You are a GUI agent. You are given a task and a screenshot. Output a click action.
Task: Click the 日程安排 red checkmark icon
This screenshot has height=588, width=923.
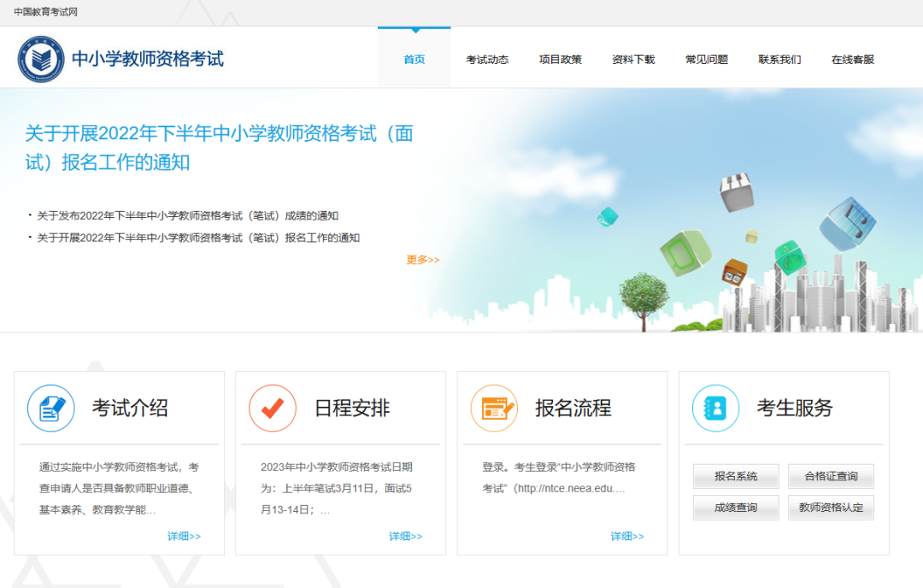[273, 409]
